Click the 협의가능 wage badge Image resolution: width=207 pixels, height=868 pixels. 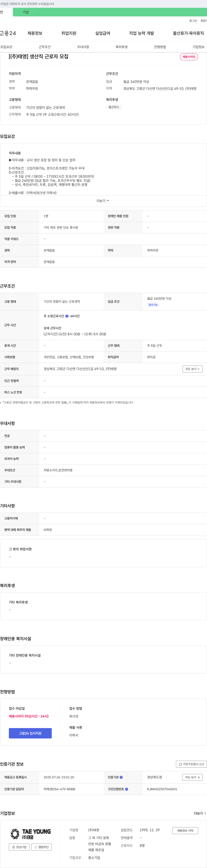[x=153, y=305]
